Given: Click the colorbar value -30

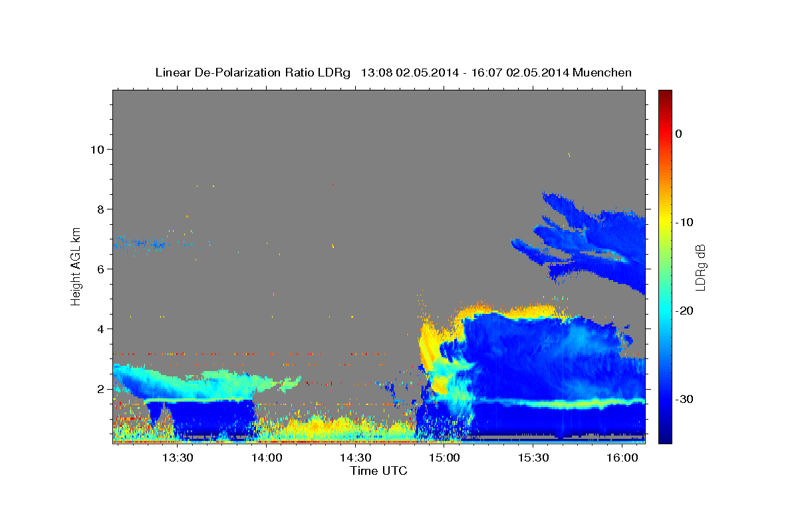Looking at the screenshot, I should 684,399.
